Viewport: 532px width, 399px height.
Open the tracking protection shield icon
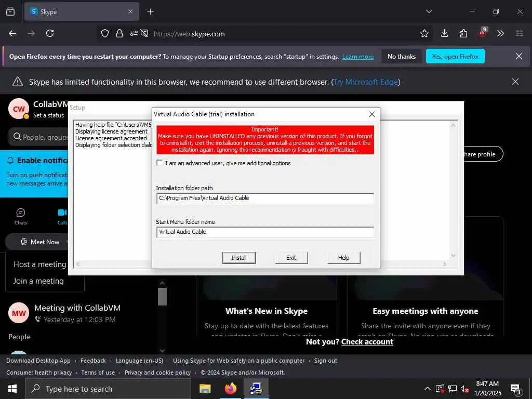coord(105,33)
